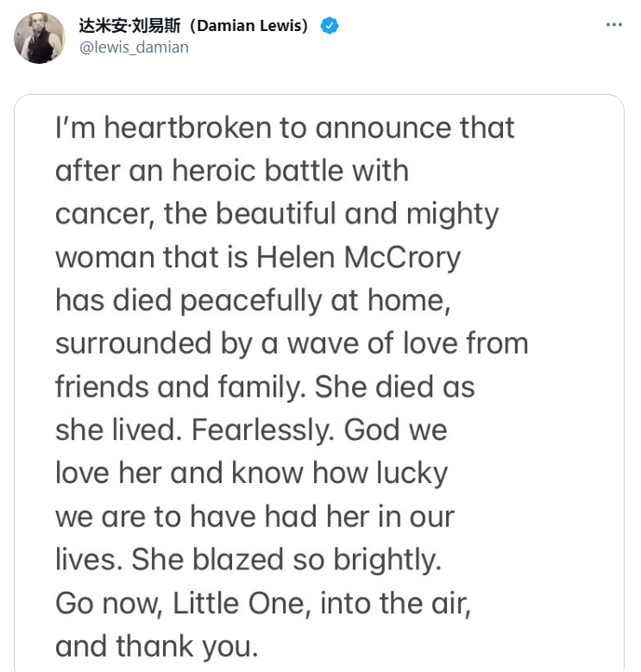This screenshot has height=672, width=641.
Task: Open the profile avatar photo
Action: pyautogui.click(x=40, y=38)
